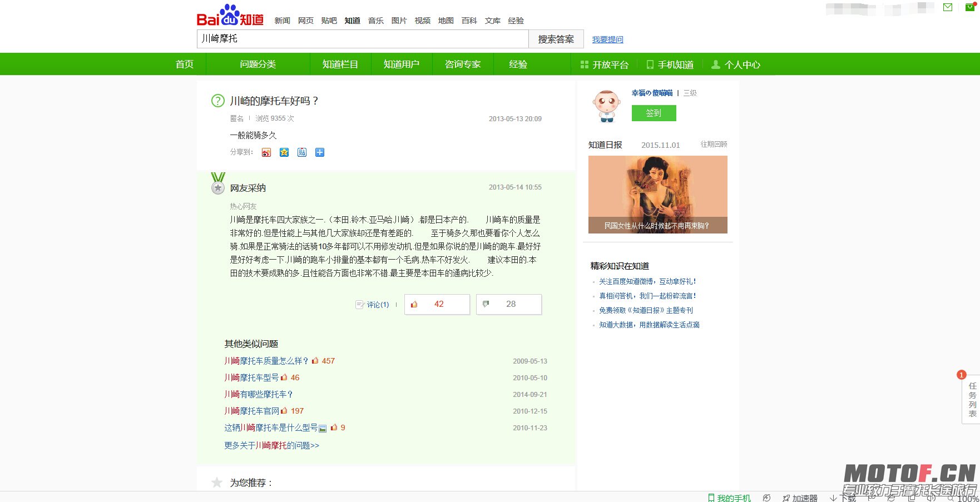980x502 pixels.
Task: Share question to Qzone star icon
Action: pyautogui.click(x=284, y=152)
